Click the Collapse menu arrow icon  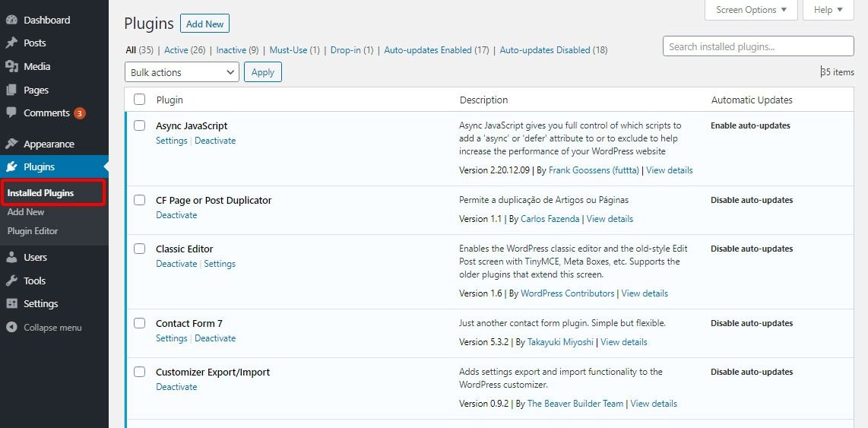click(x=11, y=327)
